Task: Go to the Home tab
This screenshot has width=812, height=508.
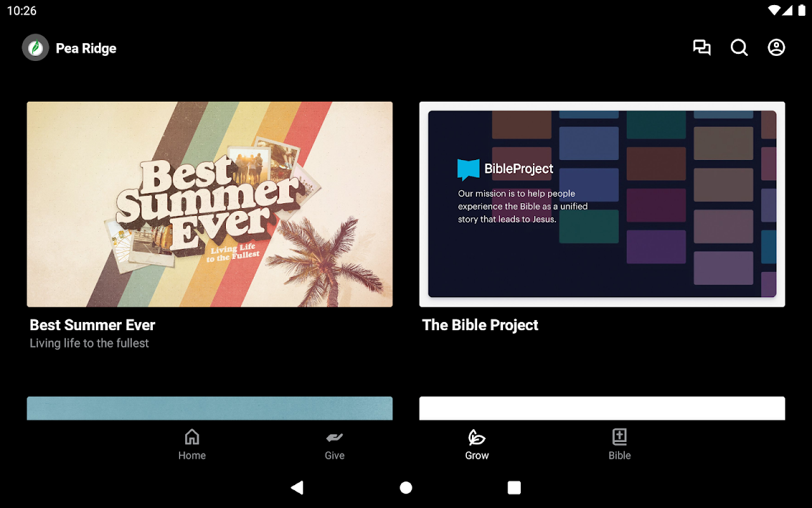Action: pos(192,444)
